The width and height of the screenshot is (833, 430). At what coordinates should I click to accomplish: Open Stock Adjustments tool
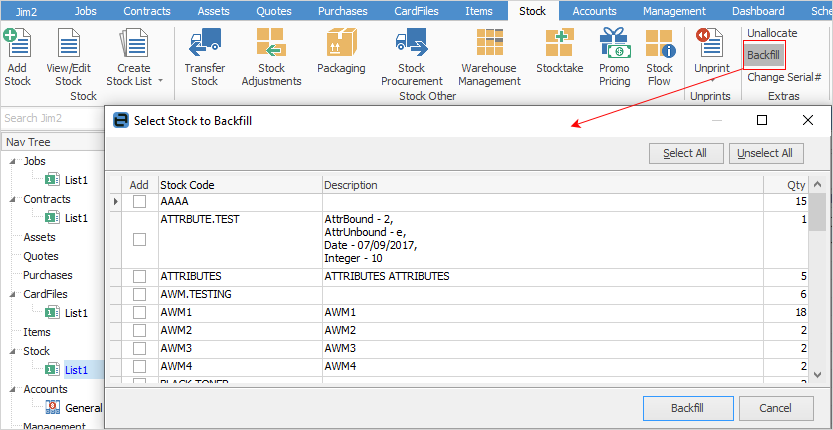tap(271, 45)
